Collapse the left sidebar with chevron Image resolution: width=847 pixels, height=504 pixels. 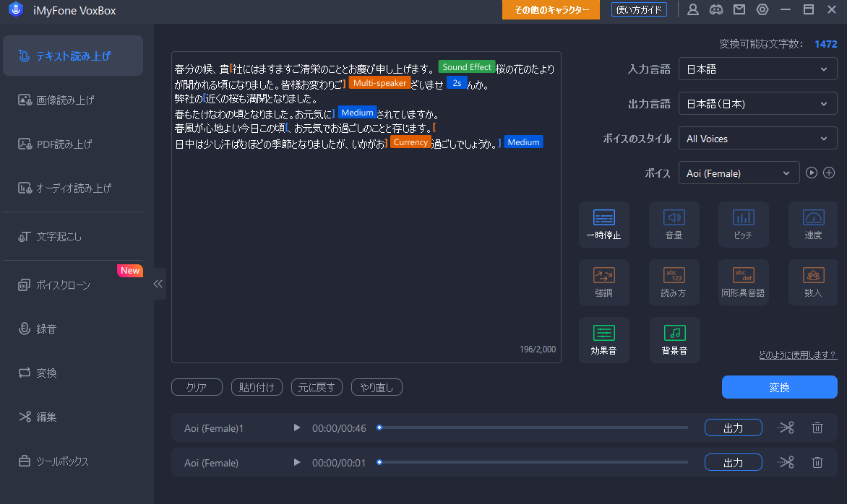pos(158,284)
